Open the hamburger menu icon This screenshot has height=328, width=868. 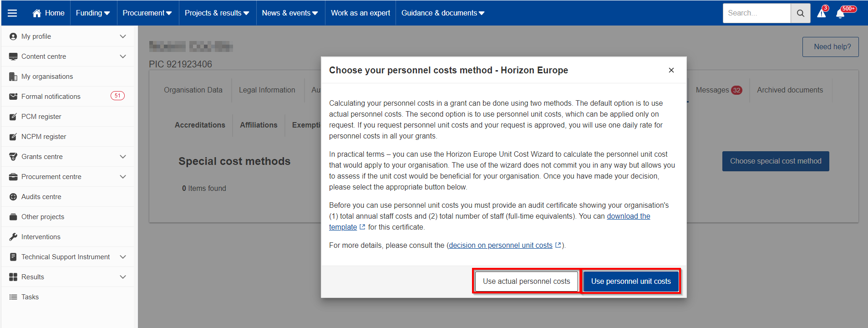click(x=12, y=13)
